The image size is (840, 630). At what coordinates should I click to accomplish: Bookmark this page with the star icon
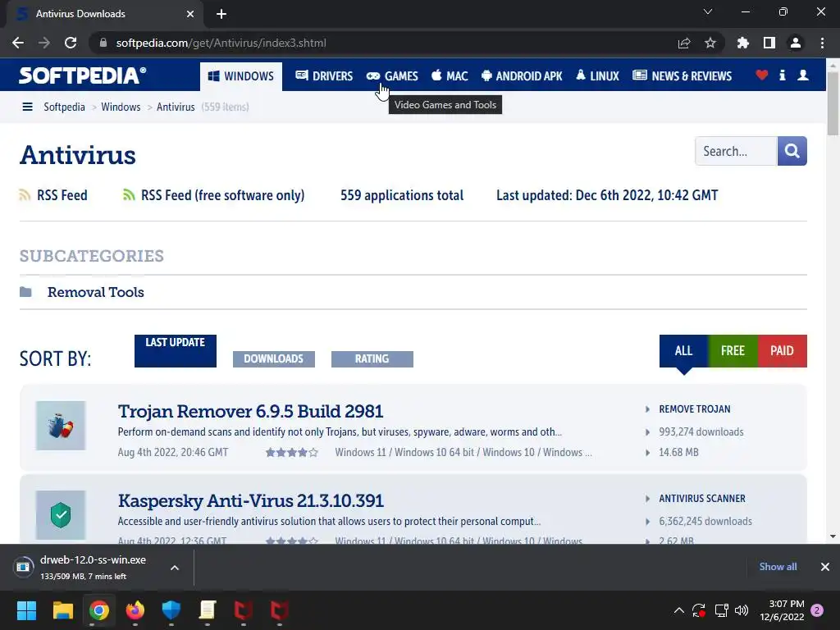tap(710, 43)
